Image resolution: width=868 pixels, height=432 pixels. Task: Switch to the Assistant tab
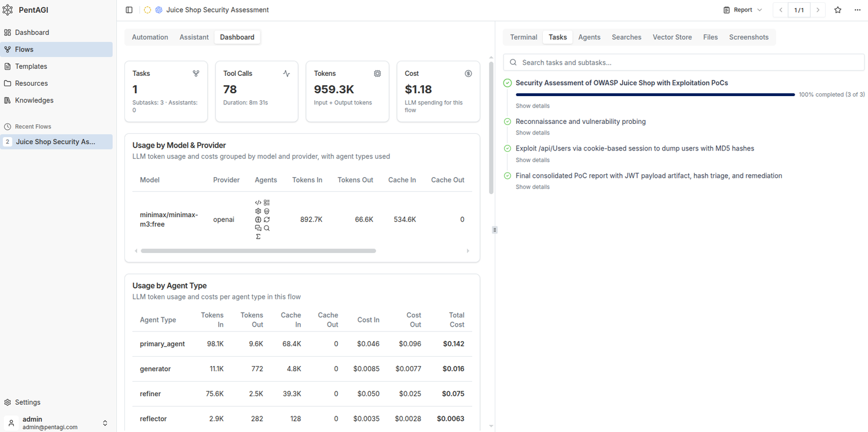[194, 37]
